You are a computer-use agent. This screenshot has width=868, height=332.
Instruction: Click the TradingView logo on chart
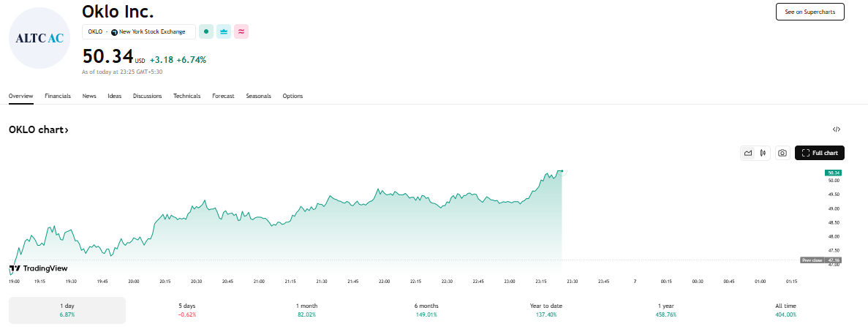[x=38, y=268]
